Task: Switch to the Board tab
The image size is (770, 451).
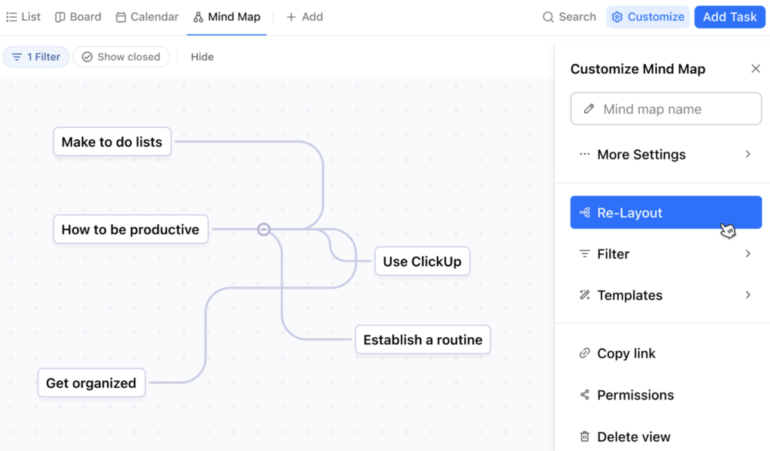Action: click(x=78, y=17)
